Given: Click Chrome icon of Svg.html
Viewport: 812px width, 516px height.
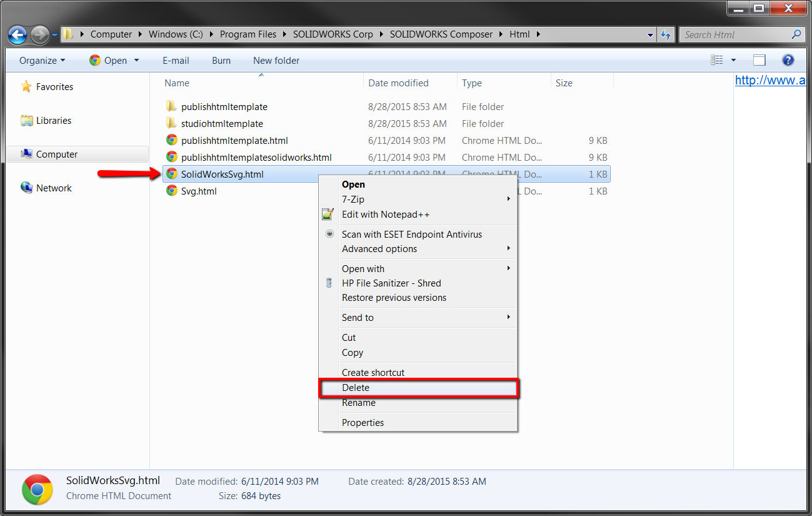Looking at the screenshot, I should [x=171, y=191].
